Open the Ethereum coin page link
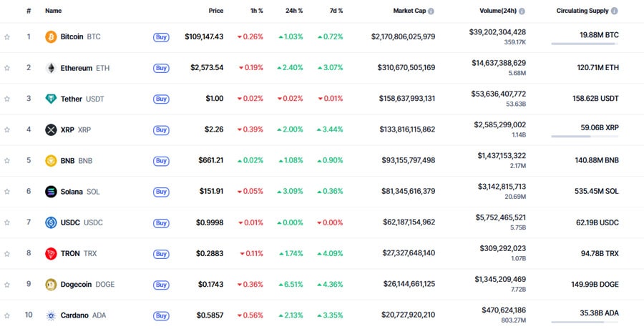644x329 pixels. [85, 68]
